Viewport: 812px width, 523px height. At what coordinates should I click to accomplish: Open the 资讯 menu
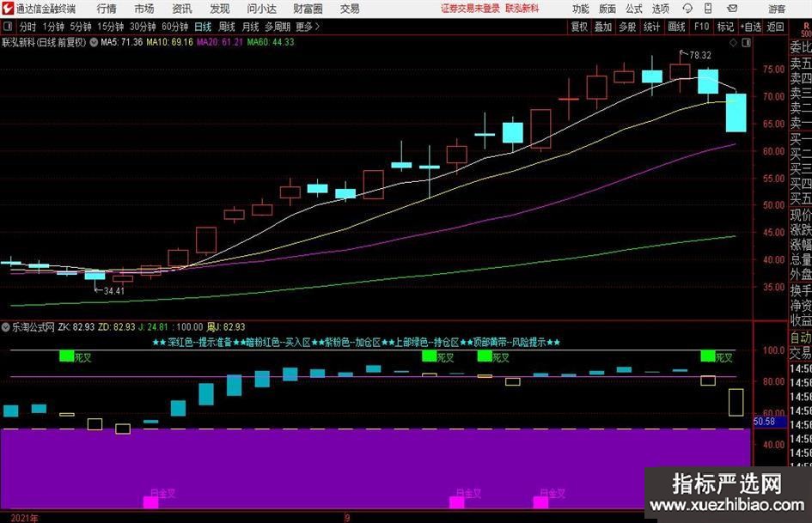[182, 9]
